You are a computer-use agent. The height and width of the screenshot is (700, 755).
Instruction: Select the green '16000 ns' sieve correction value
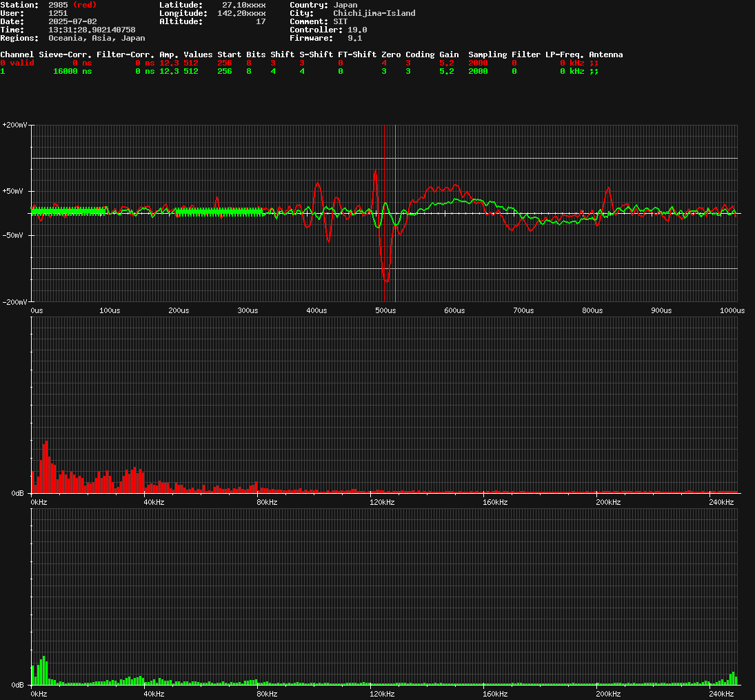coord(72,71)
